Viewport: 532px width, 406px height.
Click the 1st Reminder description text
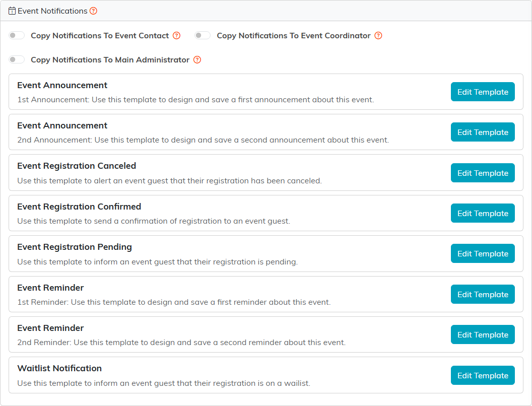point(174,302)
